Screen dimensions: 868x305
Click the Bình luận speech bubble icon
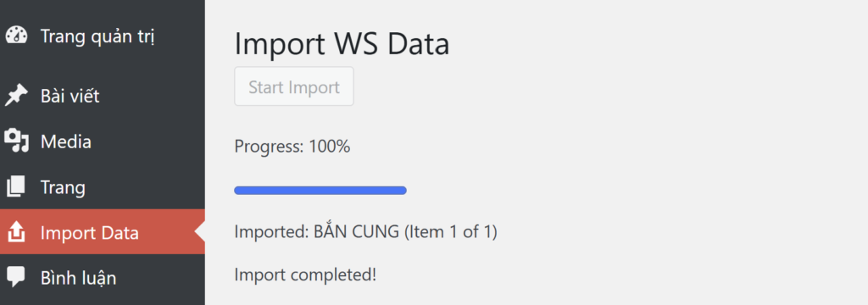15,277
